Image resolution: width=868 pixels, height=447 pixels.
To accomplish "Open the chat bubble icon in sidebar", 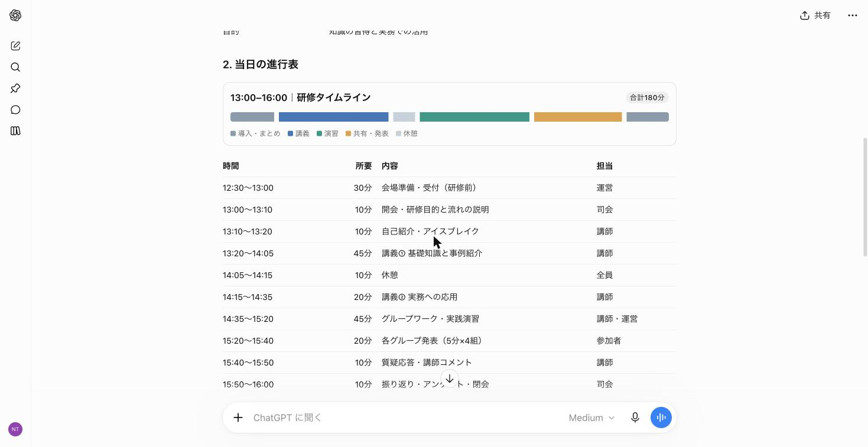I will (15, 110).
